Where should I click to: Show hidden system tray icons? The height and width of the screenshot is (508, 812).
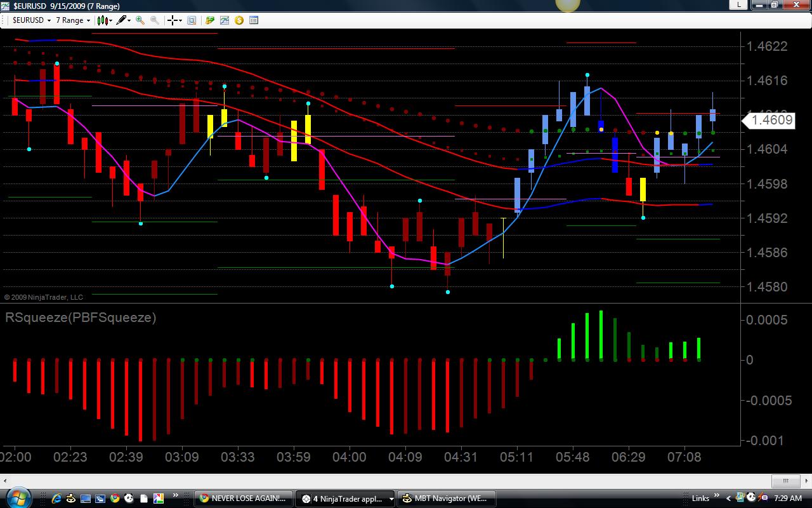pyautogui.click(x=728, y=498)
